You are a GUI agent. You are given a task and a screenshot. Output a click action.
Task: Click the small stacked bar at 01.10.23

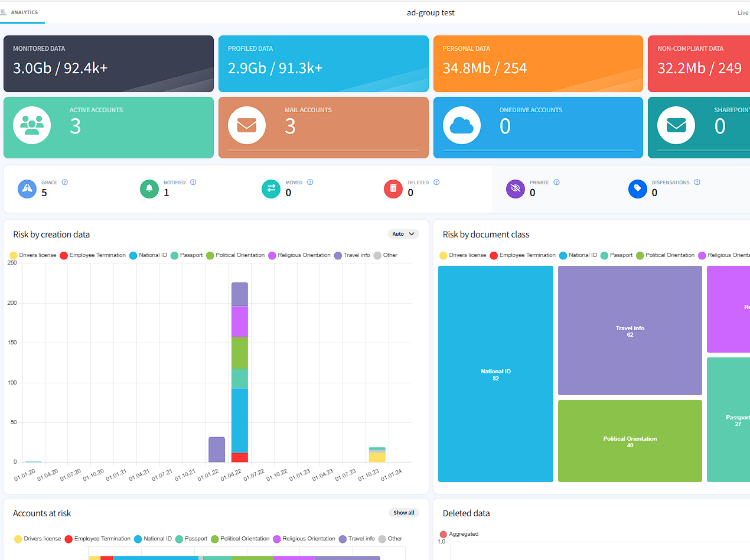(x=377, y=455)
